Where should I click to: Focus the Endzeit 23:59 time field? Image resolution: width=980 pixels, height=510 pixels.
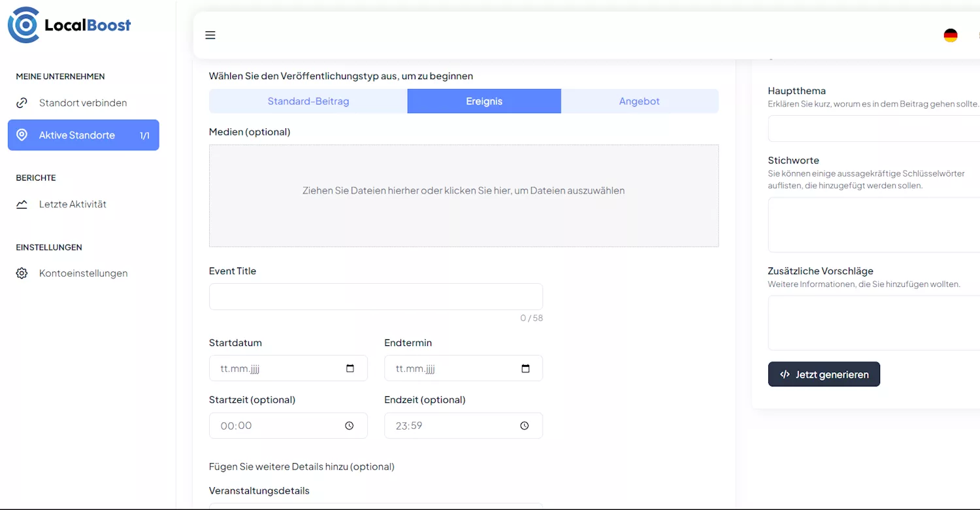tap(463, 426)
